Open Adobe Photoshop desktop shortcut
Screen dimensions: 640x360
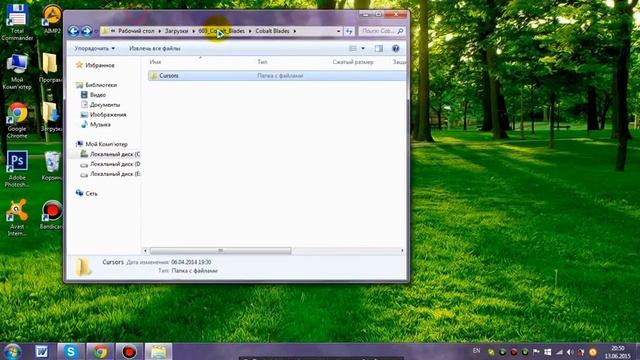pos(17,169)
